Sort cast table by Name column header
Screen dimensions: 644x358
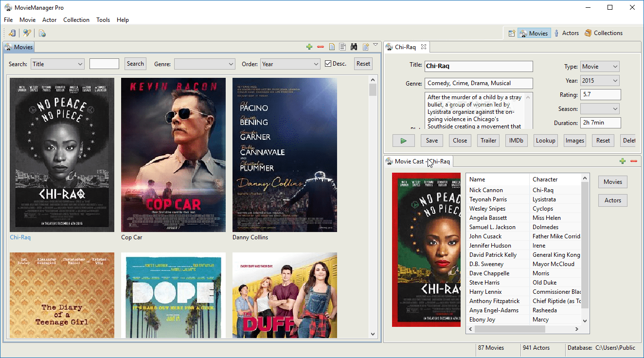pyautogui.click(x=498, y=179)
